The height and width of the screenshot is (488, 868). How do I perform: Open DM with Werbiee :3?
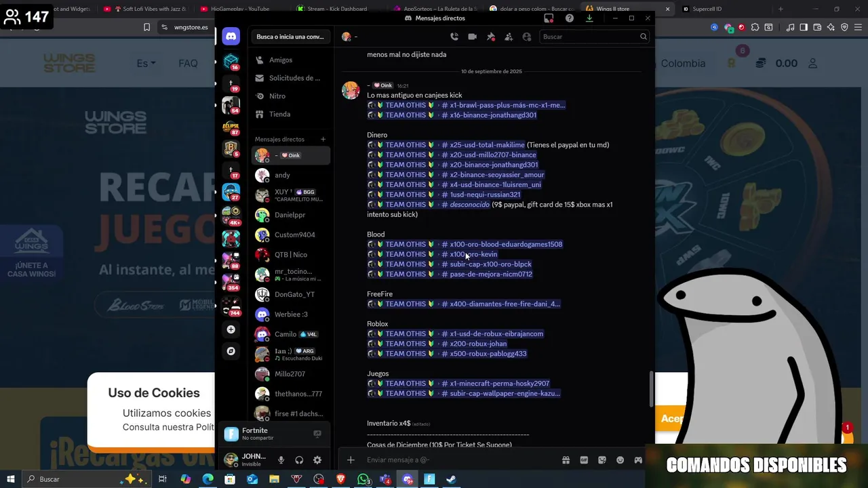[290, 314]
